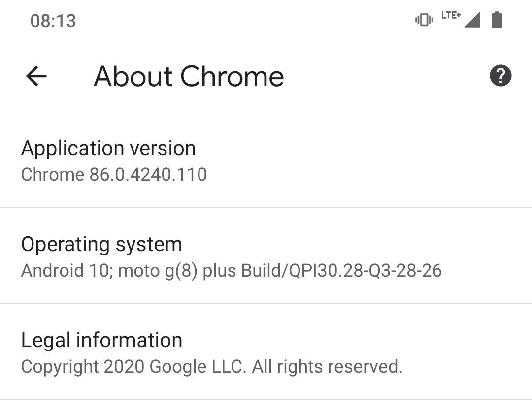The height and width of the screenshot is (414, 532).
Task: Click the cellular signal strength icon
Action: click(472, 20)
